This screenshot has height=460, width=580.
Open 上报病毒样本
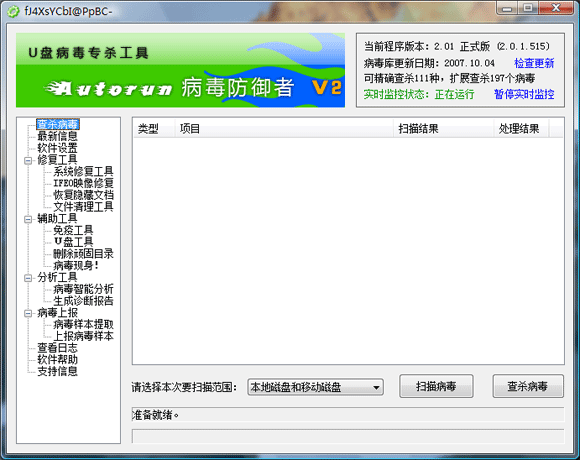click(83, 336)
